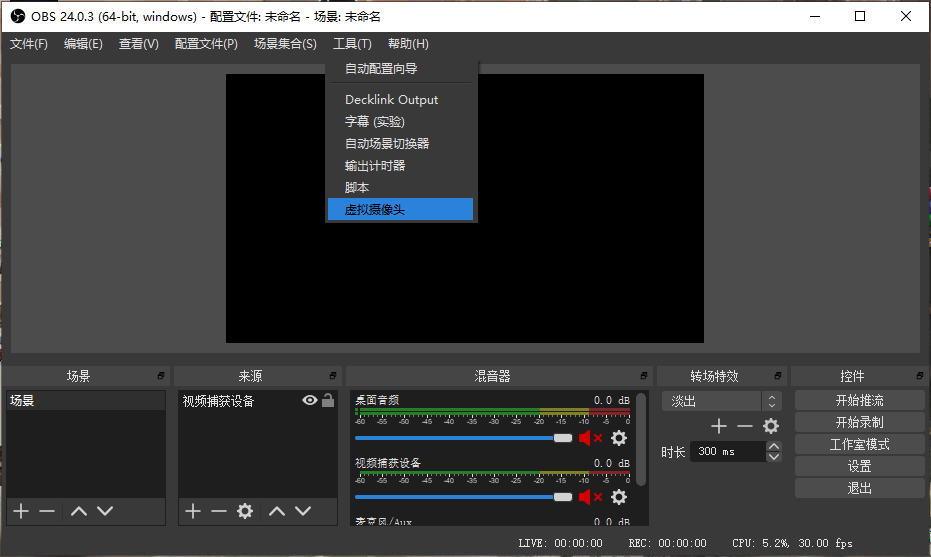Add a new scene with plus icon
The width and height of the screenshot is (931, 557).
(21, 511)
